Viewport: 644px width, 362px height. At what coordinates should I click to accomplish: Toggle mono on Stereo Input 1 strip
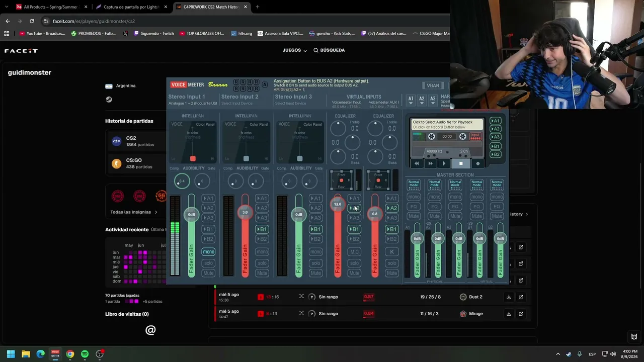click(x=208, y=252)
